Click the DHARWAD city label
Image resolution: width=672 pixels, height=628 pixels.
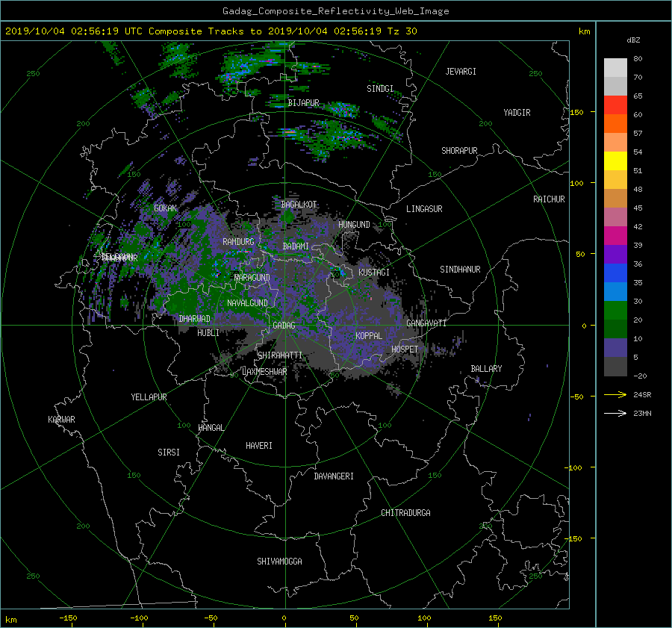[x=194, y=319]
